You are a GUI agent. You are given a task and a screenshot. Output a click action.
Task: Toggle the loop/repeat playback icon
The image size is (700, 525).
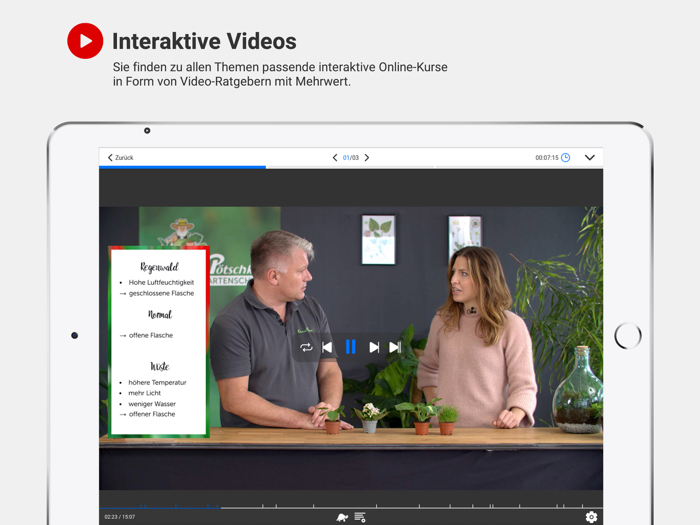[x=306, y=347]
